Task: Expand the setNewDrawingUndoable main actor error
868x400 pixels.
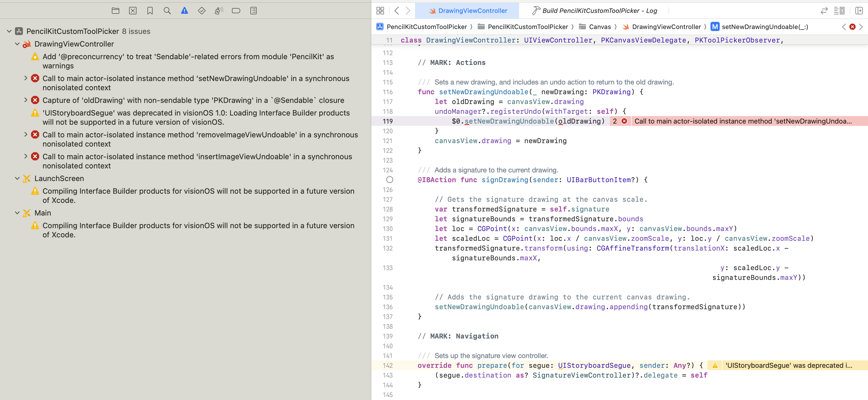Action: click(x=26, y=78)
